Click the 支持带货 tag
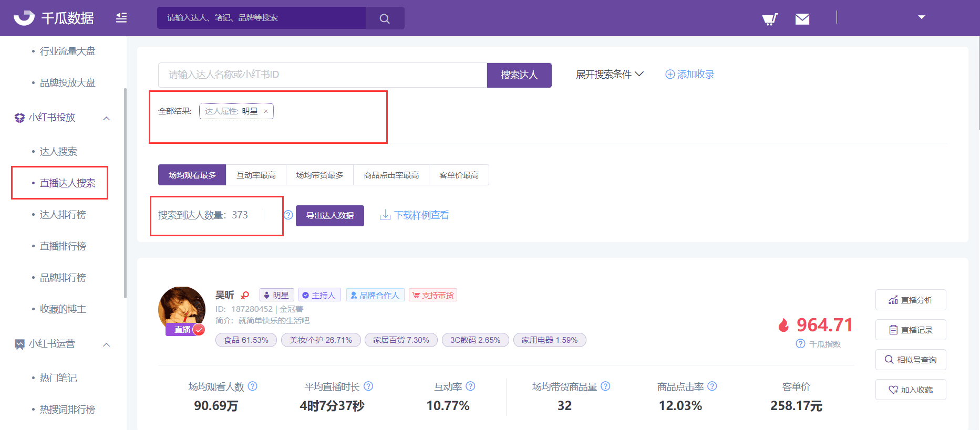The image size is (980, 430). [433, 295]
